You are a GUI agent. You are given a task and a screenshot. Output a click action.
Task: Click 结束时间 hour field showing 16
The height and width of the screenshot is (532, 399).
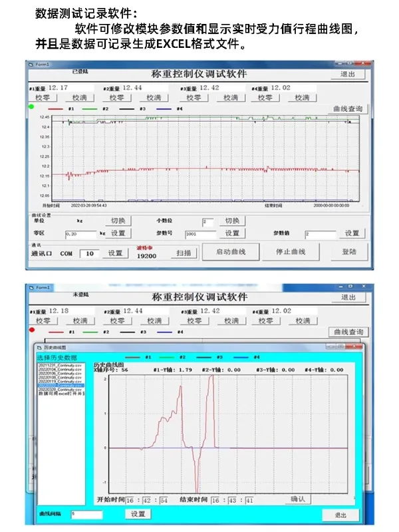pos(215,501)
